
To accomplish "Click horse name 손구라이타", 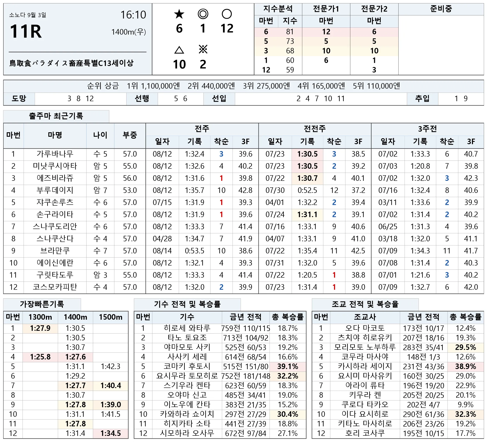I will [x=55, y=214].
